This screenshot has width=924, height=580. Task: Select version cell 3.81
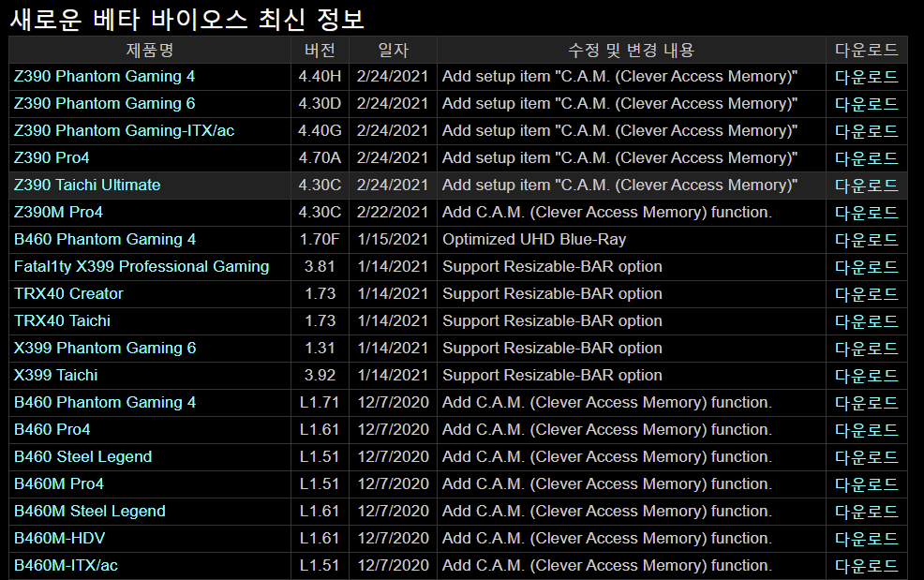(320, 266)
